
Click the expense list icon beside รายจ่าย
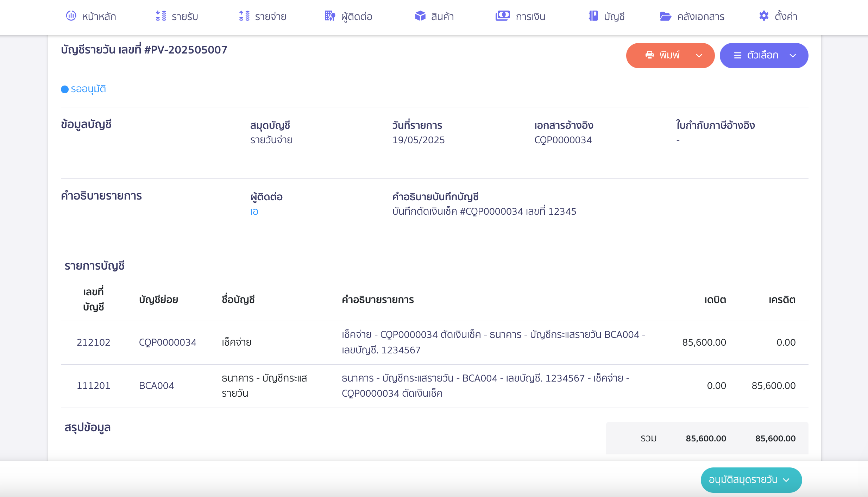[244, 16]
